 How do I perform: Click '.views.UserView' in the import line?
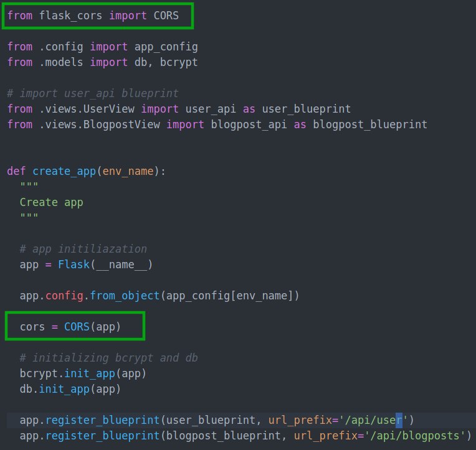[87, 109]
